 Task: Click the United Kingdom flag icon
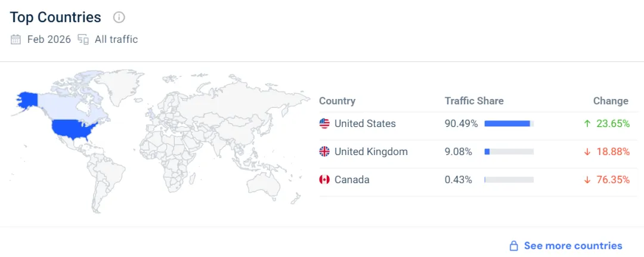[x=324, y=151]
